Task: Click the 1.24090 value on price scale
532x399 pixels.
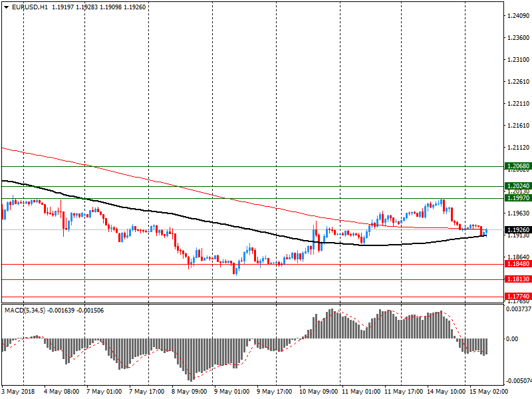Action: pos(517,15)
